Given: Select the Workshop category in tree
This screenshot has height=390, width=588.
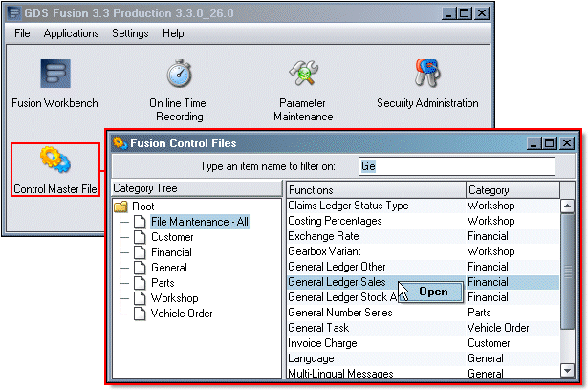Looking at the screenshot, I should [x=174, y=298].
